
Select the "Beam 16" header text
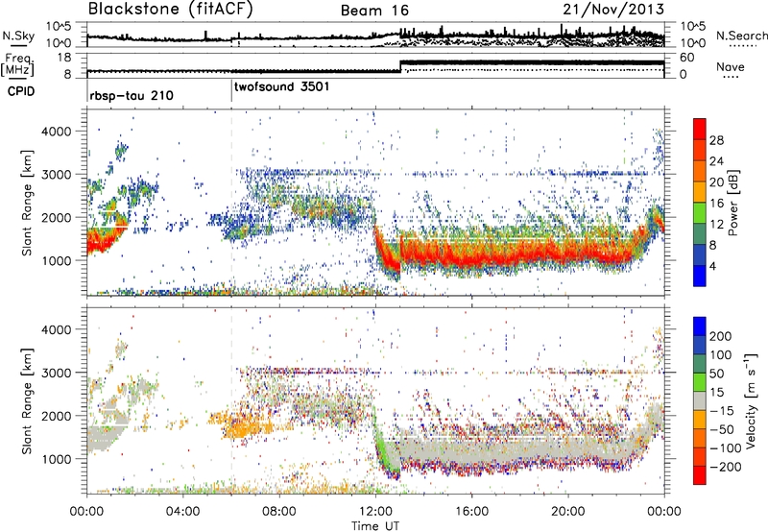374,11
